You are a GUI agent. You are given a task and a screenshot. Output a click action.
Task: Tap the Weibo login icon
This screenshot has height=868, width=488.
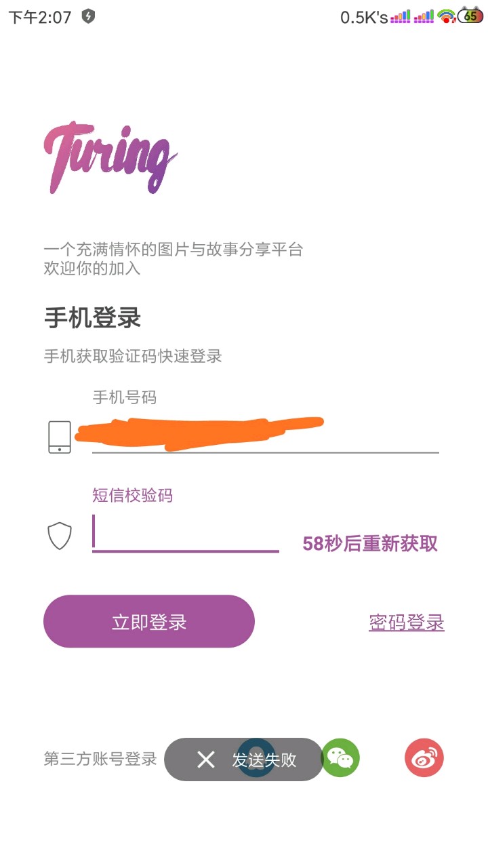point(424,757)
